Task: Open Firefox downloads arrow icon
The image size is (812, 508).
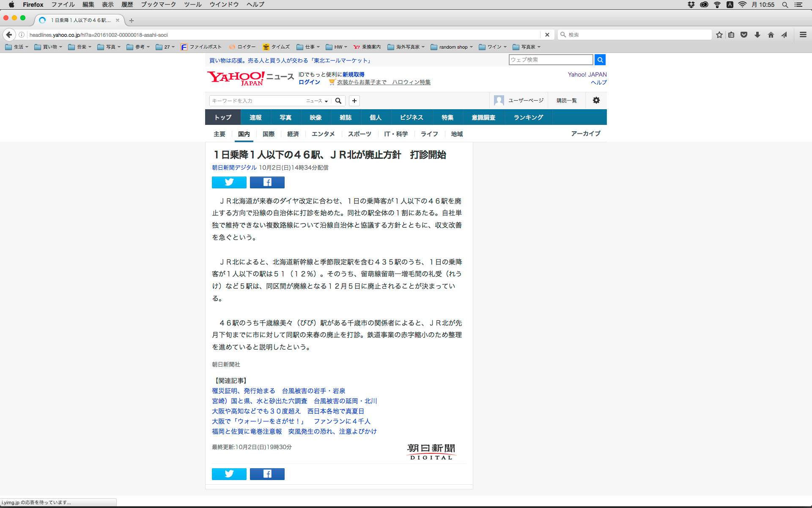Action: (x=757, y=35)
